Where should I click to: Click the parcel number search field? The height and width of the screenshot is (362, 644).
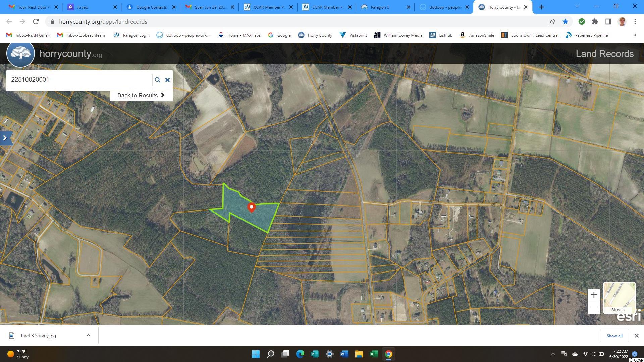pos(79,80)
